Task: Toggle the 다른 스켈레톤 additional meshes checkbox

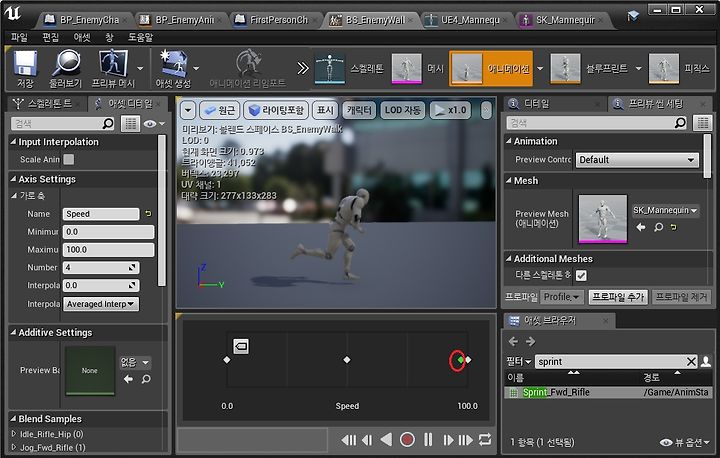Action: [x=581, y=275]
